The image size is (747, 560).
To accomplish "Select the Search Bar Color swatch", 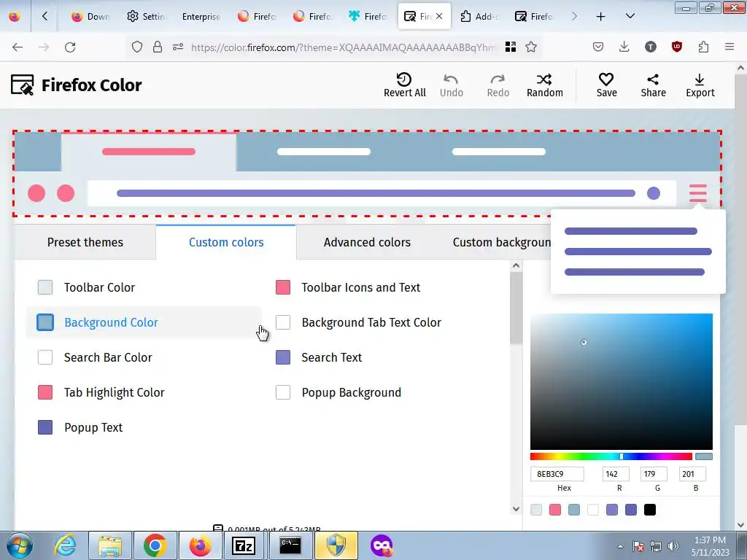I will click(45, 357).
